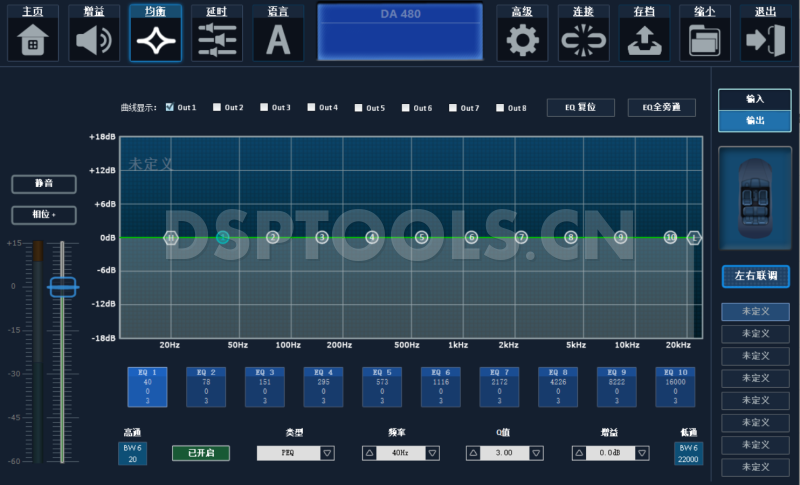Click the 缩小 minimize window icon

tap(705, 33)
